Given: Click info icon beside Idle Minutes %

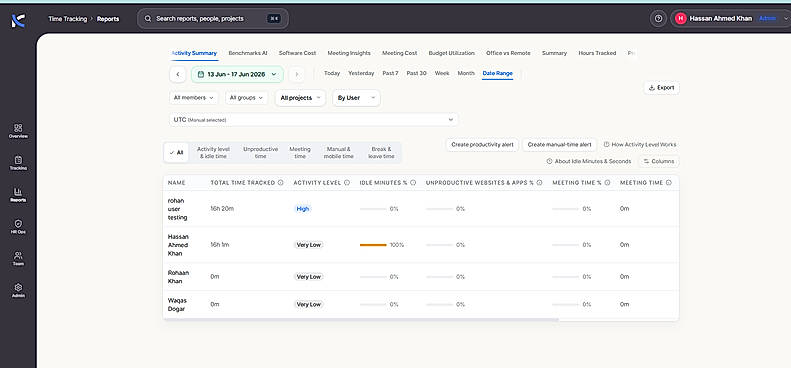Looking at the screenshot, I should [x=413, y=183].
